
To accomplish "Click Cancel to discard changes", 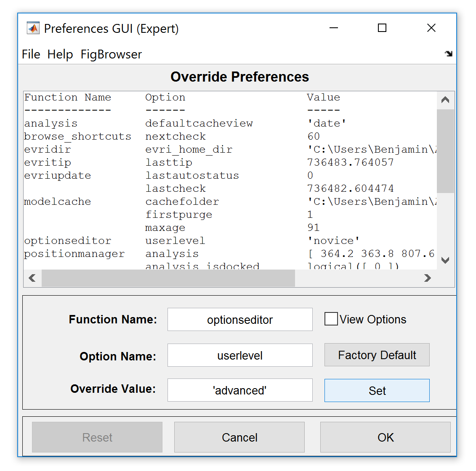I will 239,437.
